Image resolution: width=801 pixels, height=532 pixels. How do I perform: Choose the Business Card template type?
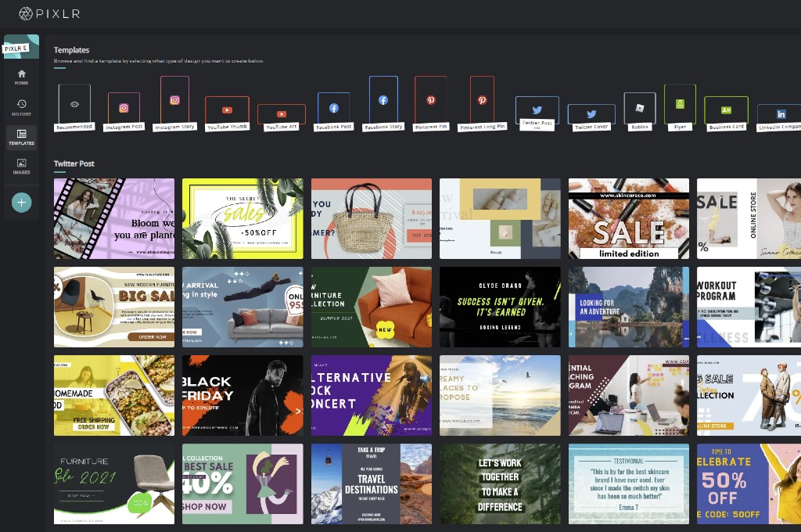point(726,110)
